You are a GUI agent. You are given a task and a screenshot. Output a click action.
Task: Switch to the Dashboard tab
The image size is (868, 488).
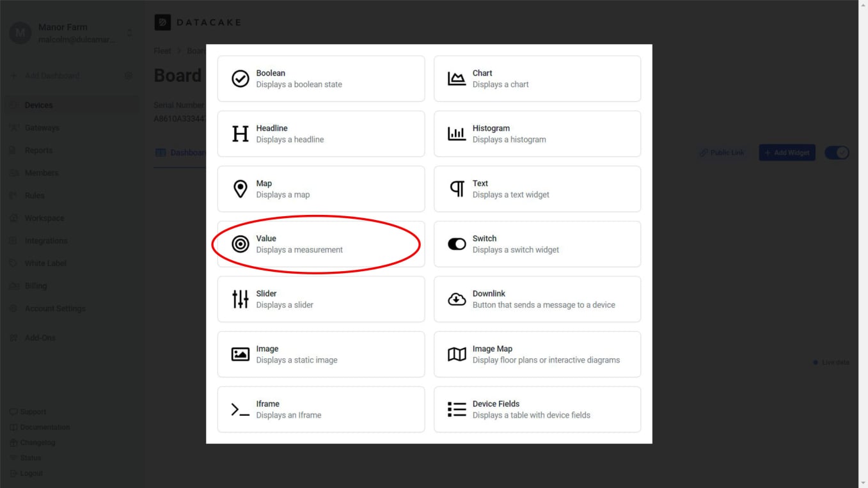(181, 152)
